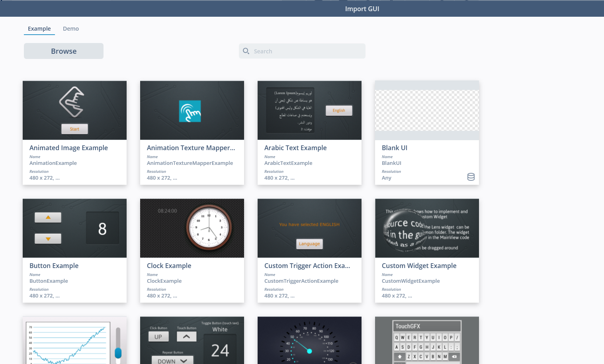Select the Button Example thumbnail
Viewport: 604px width, 364px height.
pyautogui.click(x=75, y=228)
